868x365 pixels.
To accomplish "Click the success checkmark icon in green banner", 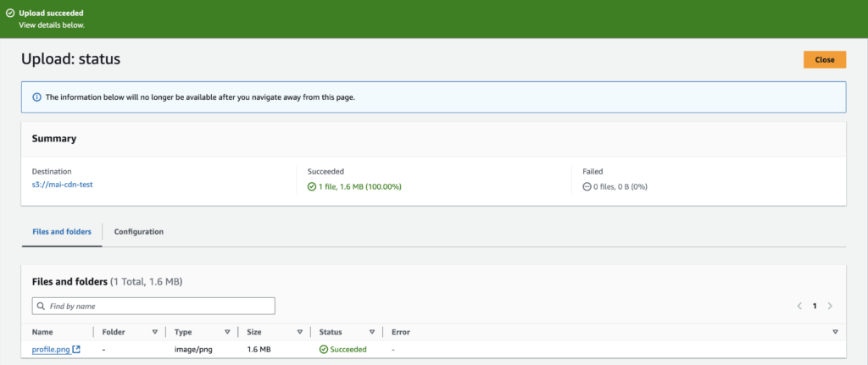I will coord(10,14).
